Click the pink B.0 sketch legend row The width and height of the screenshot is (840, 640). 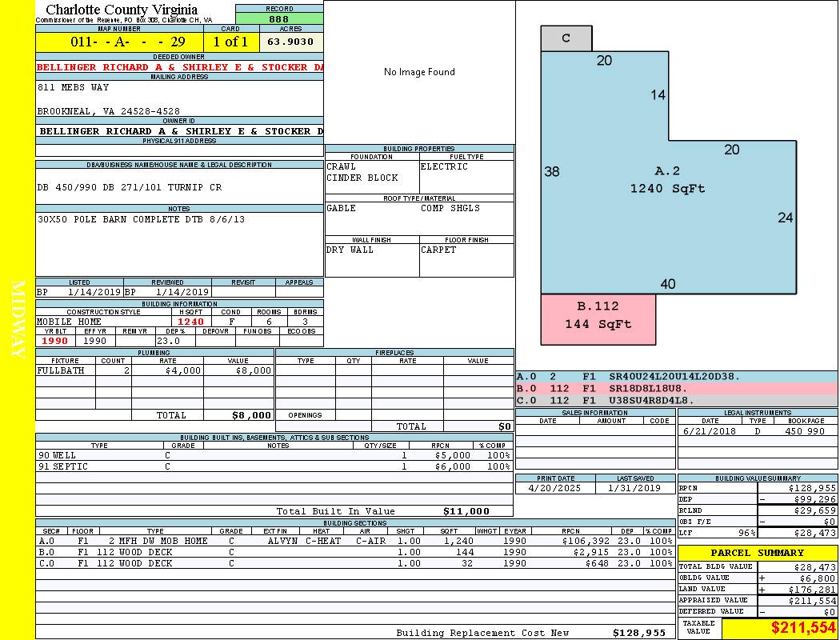tap(676, 388)
